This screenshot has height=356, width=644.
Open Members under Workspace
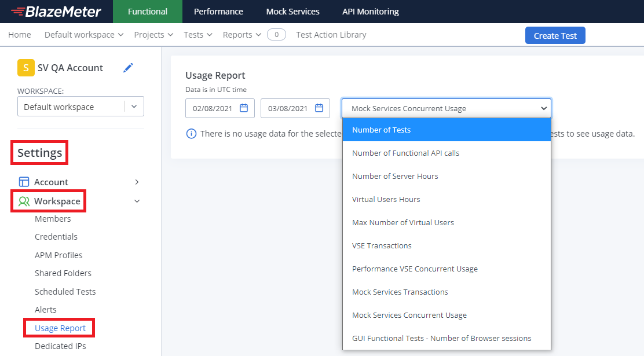click(x=53, y=219)
